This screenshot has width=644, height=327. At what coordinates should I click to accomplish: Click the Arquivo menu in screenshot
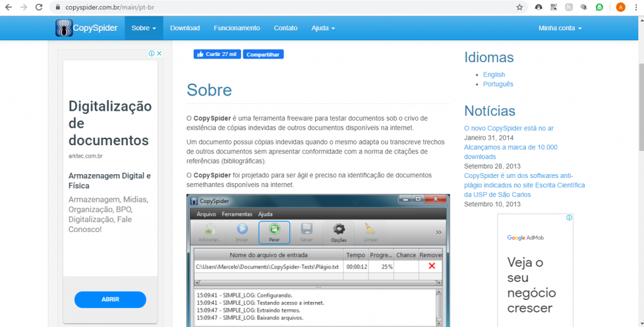pos(206,214)
